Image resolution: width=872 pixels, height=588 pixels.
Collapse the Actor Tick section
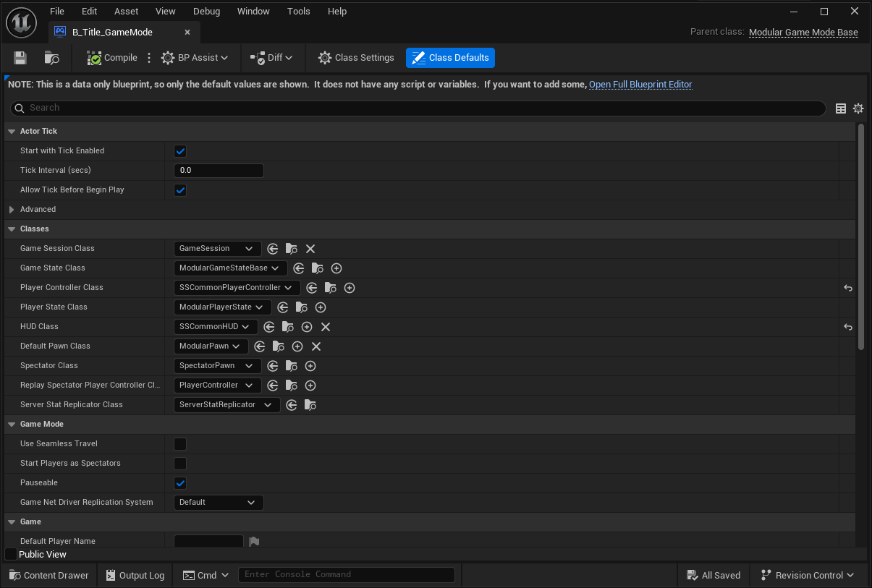point(11,131)
